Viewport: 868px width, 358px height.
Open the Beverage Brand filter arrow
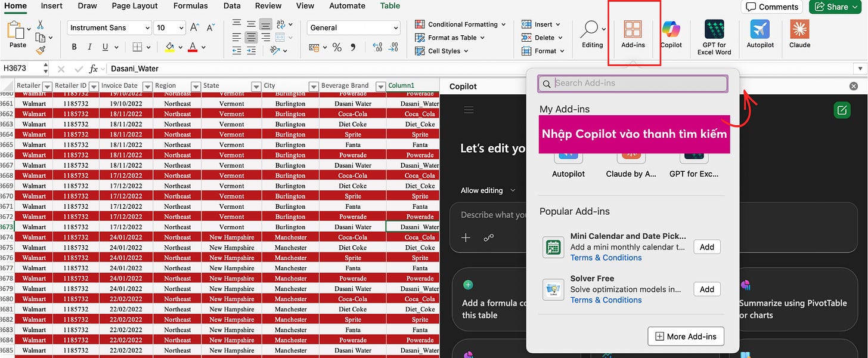[x=381, y=87]
